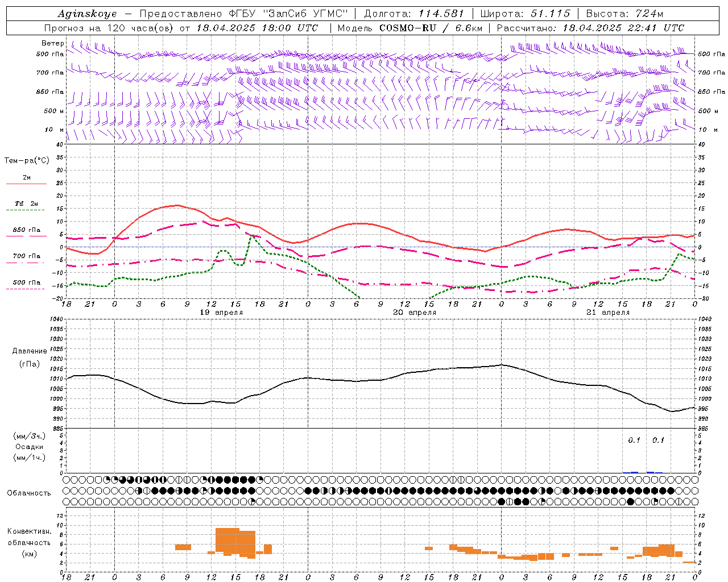Click the "500 гПа" entry in the temperature legend
This screenshot has height=582, width=728.
[x=27, y=282]
